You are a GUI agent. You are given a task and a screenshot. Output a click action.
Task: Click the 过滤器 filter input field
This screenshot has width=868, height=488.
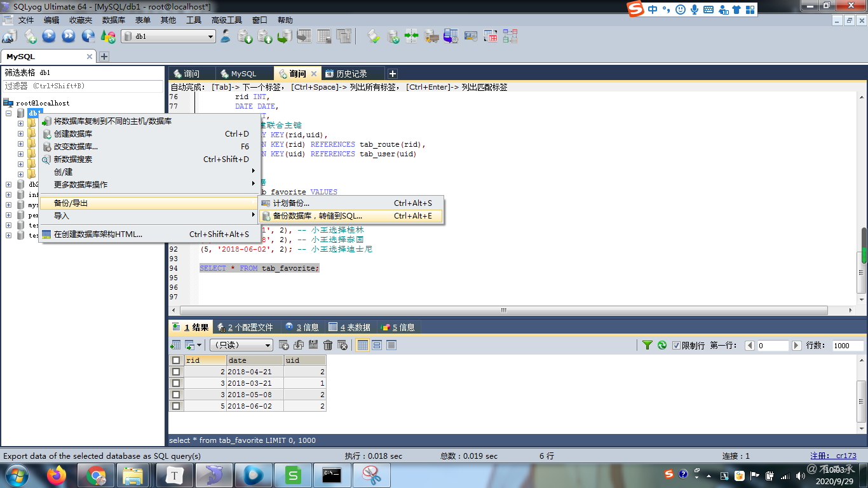[x=83, y=86]
